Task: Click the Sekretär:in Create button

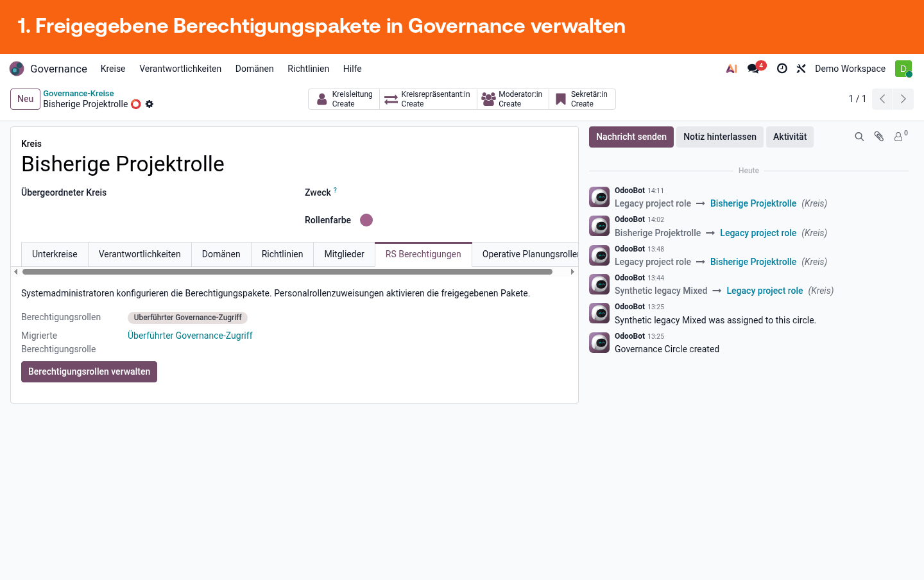Action: coord(582,99)
